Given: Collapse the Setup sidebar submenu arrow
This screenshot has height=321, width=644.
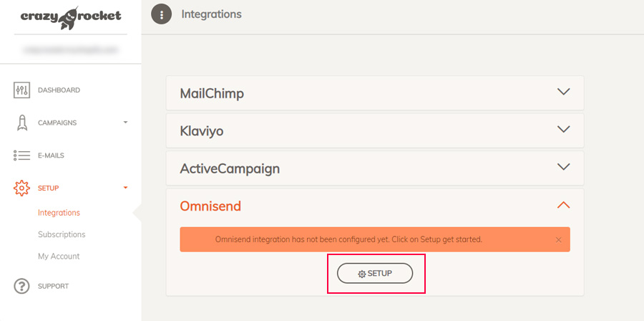Looking at the screenshot, I should coord(126,188).
